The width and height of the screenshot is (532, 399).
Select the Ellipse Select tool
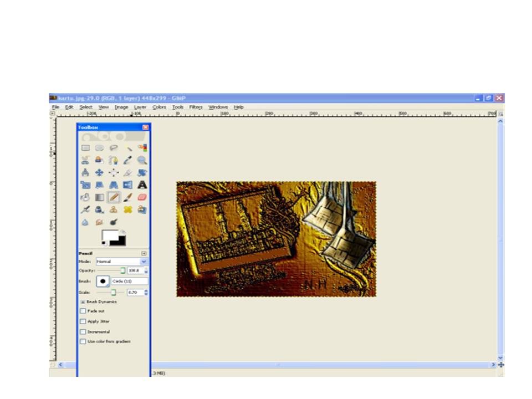[x=99, y=148]
